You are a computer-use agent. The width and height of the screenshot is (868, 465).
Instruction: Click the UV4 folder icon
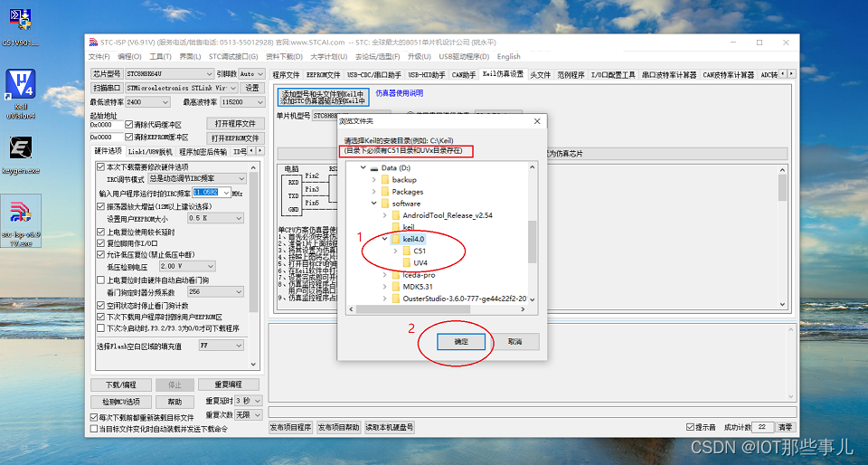407,263
